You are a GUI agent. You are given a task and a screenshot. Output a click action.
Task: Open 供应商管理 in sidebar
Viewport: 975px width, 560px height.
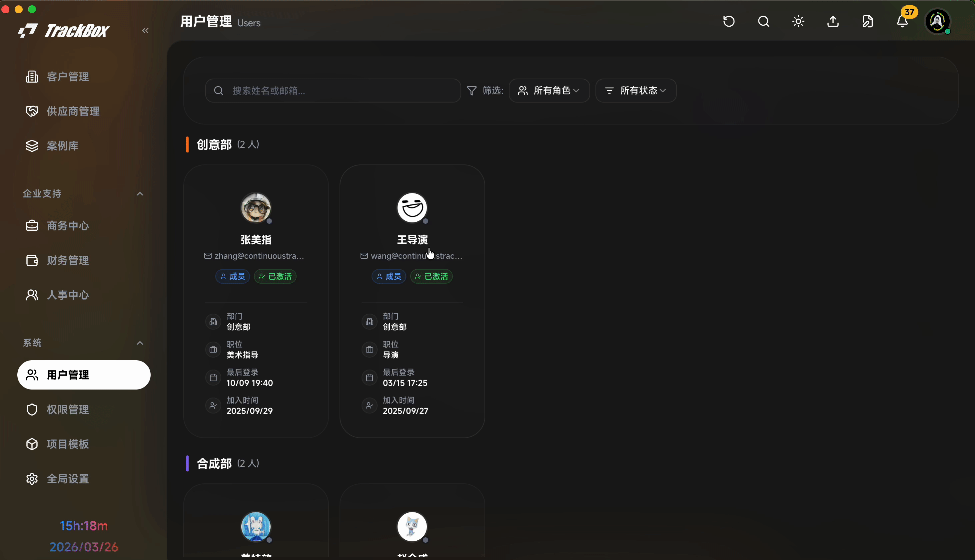pyautogui.click(x=84, y=111)
